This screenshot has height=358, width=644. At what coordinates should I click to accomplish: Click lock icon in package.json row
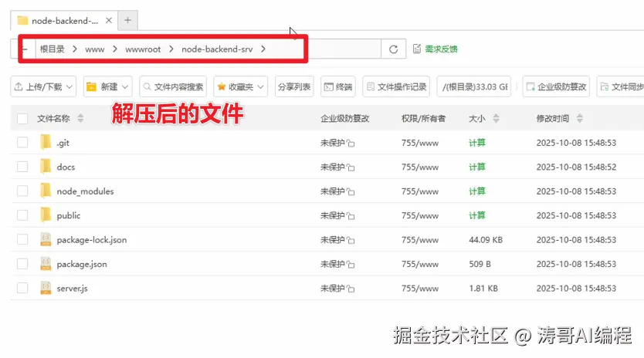(x=351, y=265)
